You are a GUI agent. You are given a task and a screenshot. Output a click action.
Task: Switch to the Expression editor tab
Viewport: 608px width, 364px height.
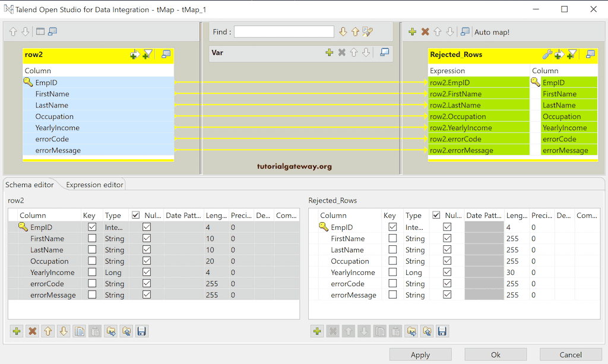pyautogui.click(x=93, y=185)
